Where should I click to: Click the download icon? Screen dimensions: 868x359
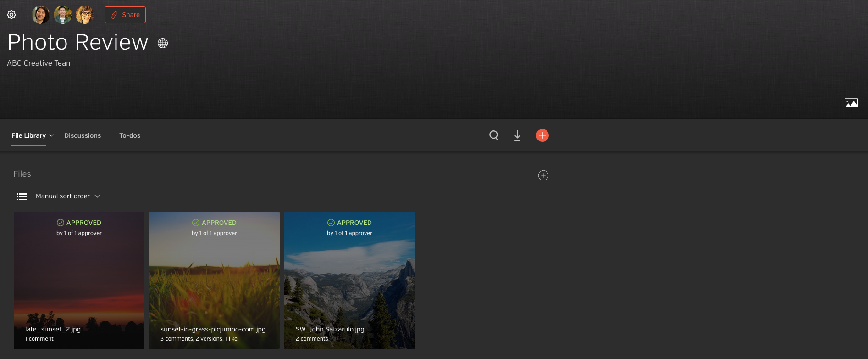[x=517, y=135]
